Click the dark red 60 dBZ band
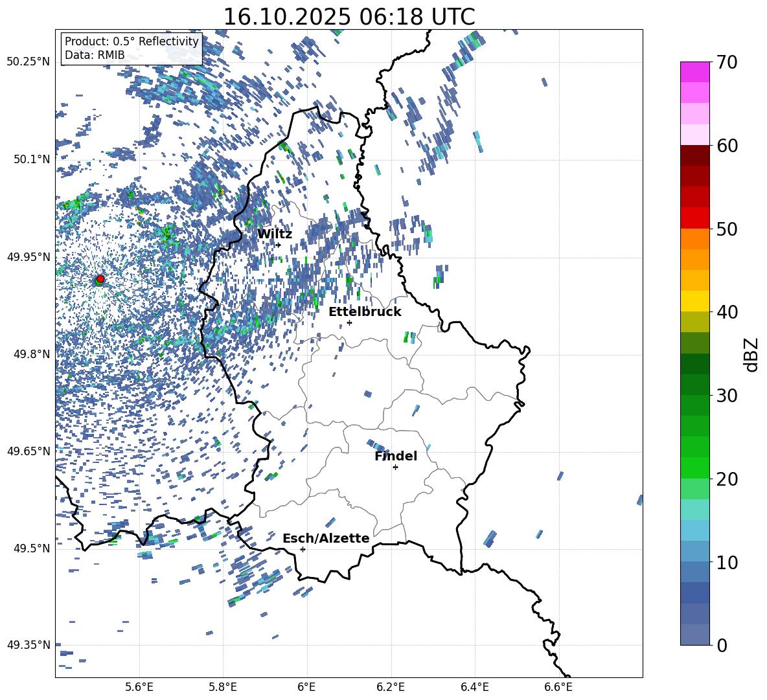Screen dimensions: 767x700 (694, 155)
